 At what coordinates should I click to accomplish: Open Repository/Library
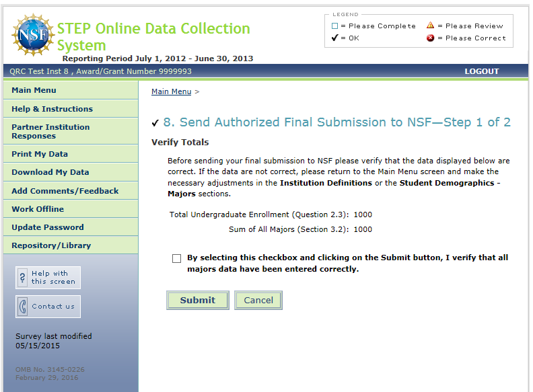point(71,245)
